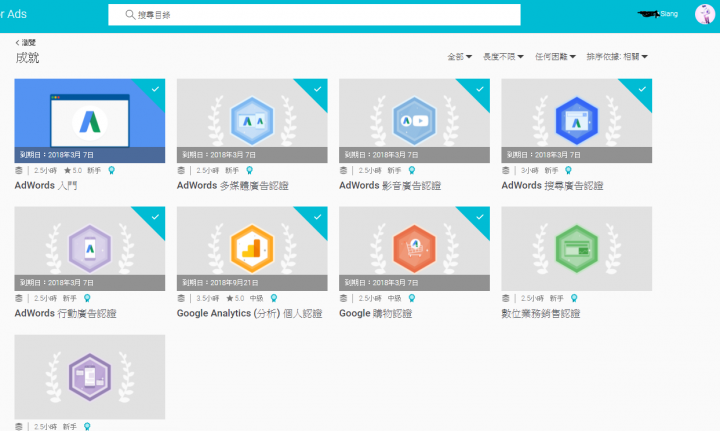Open the 長度不限 length dropdown
The height and width of the screenshot is (431, 720).
(503, 56)
